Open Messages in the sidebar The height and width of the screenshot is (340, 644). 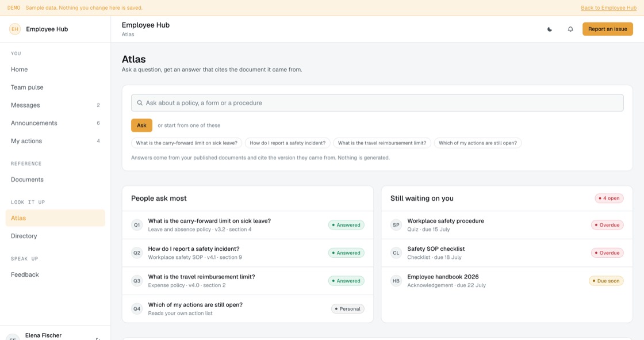coord(55,105)
